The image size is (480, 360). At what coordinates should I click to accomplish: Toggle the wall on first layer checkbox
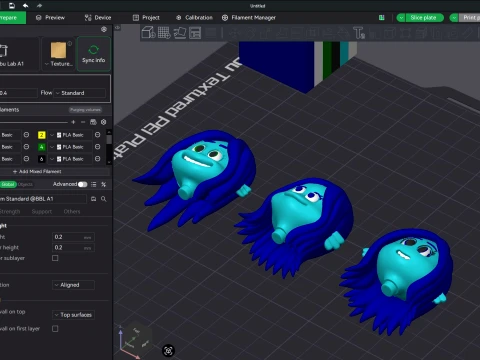pos(55,329)
